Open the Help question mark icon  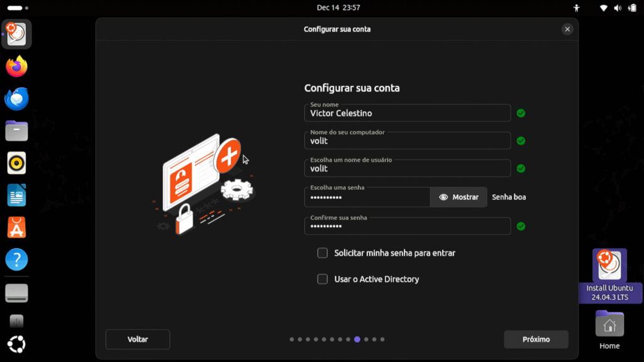(x=17, y=260)
